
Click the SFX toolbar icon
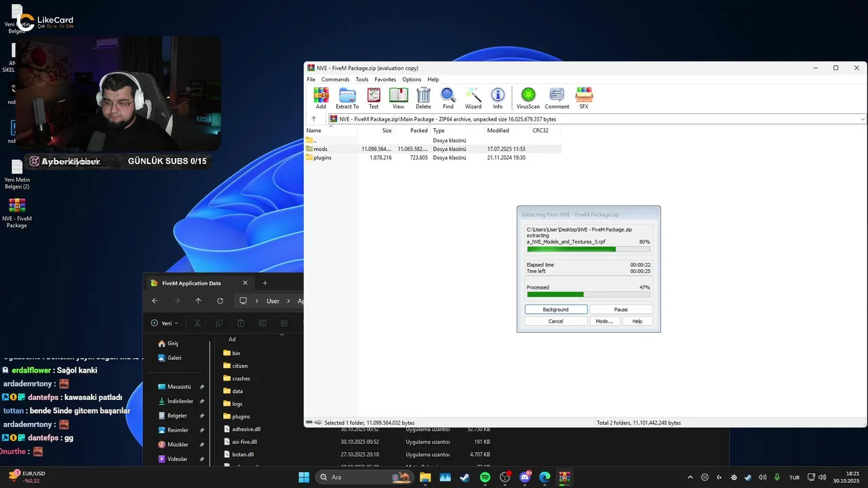[x=584, y=98]
